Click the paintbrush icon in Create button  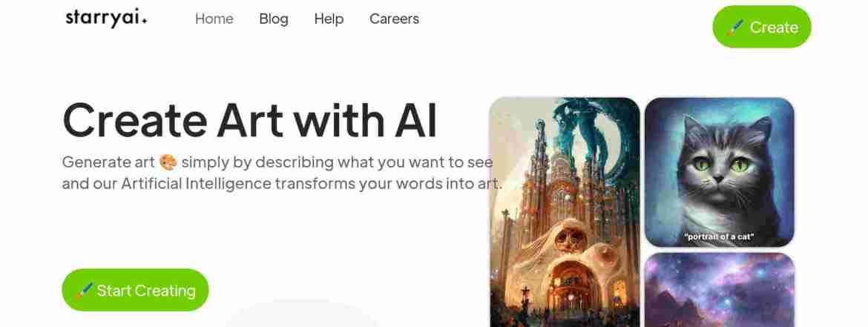click(734, 27)
